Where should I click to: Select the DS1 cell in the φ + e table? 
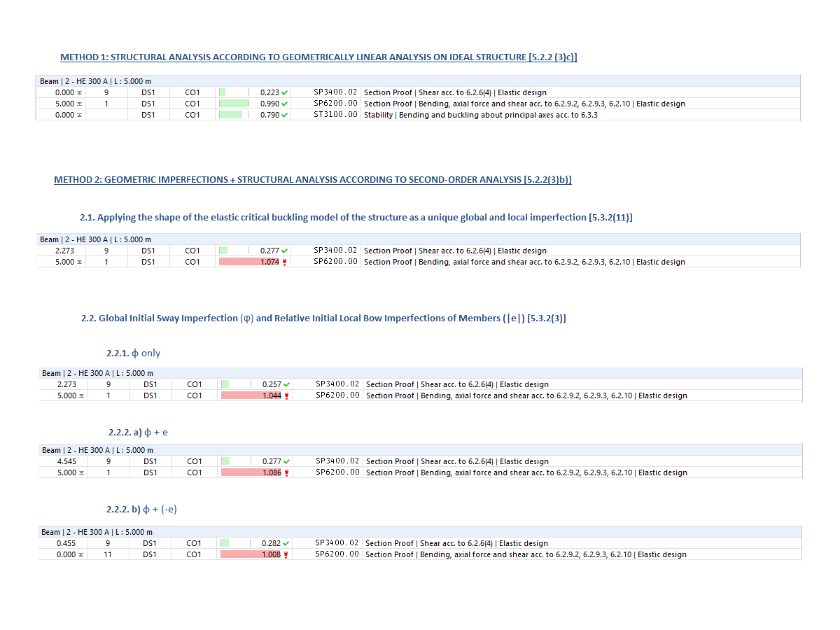(150, 461)
